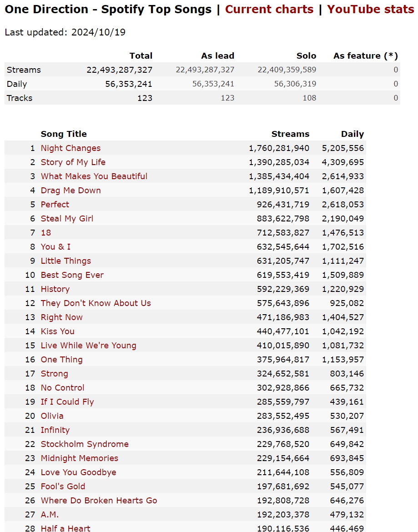
Task: Open the Night Changes song link
Action: pyautogui.click(x=71, y=148)
